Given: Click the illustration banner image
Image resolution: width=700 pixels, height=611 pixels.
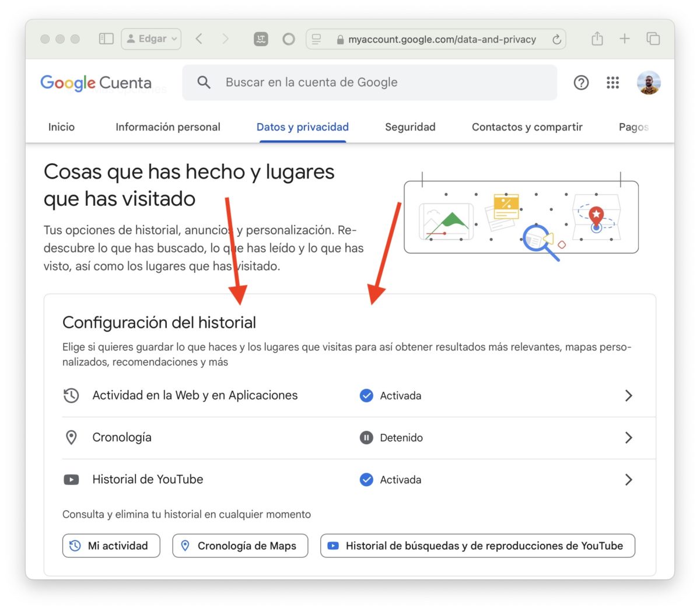Looking at the screenshot, I should [521, 217].
